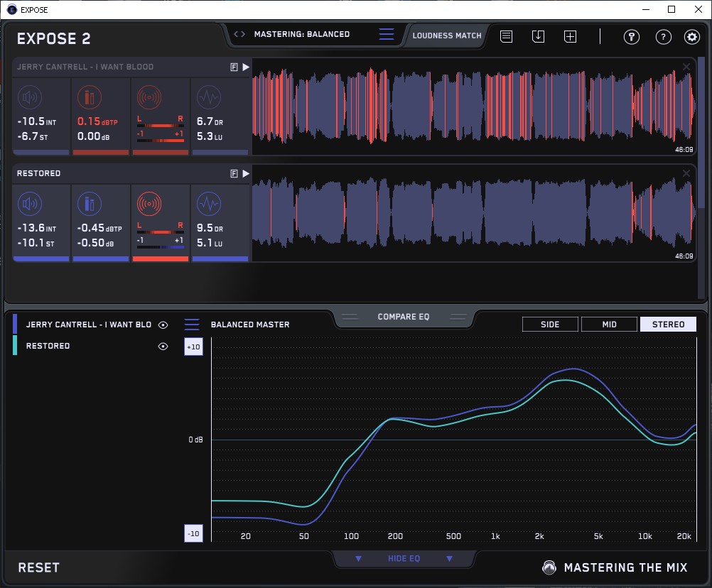This screenshot has height=588, width=712.
Task: Click the dynamic range waveform icon on Restored
Action: 208,205
